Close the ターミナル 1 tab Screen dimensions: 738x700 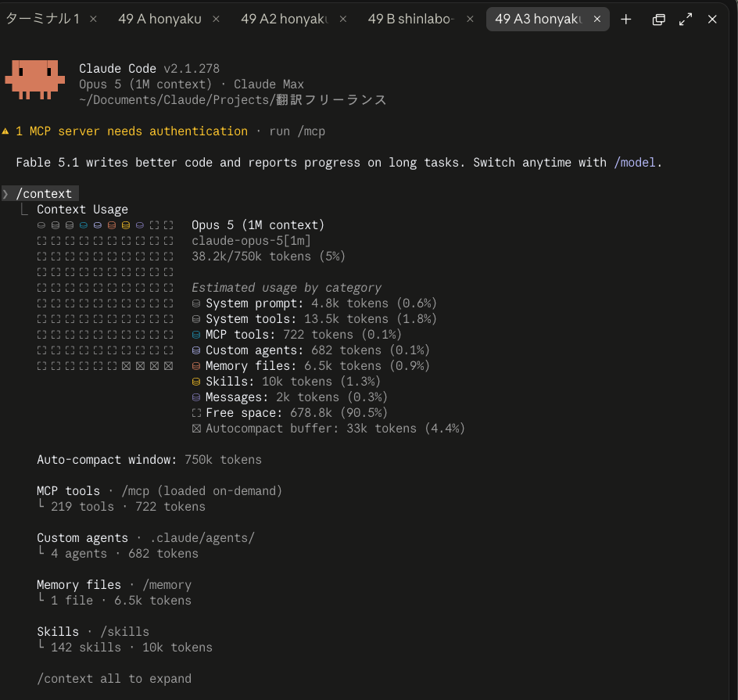click(93, 19)
